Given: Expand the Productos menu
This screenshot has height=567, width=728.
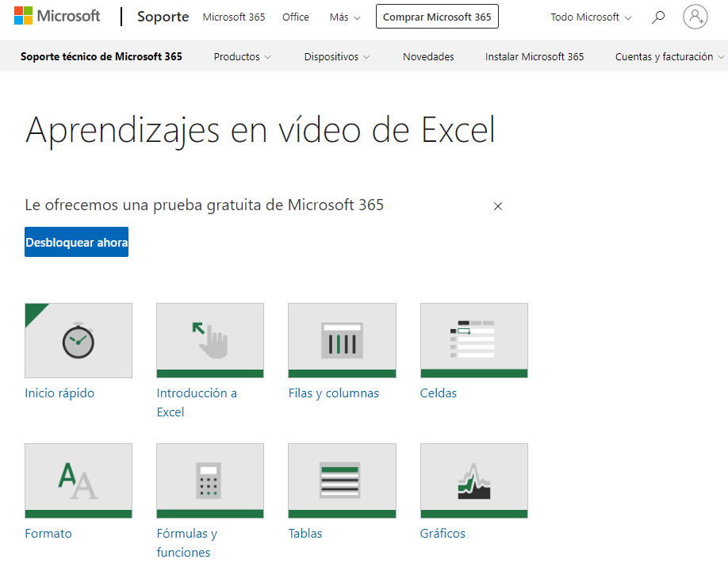Looking at the screenshot, I should 242,56.
